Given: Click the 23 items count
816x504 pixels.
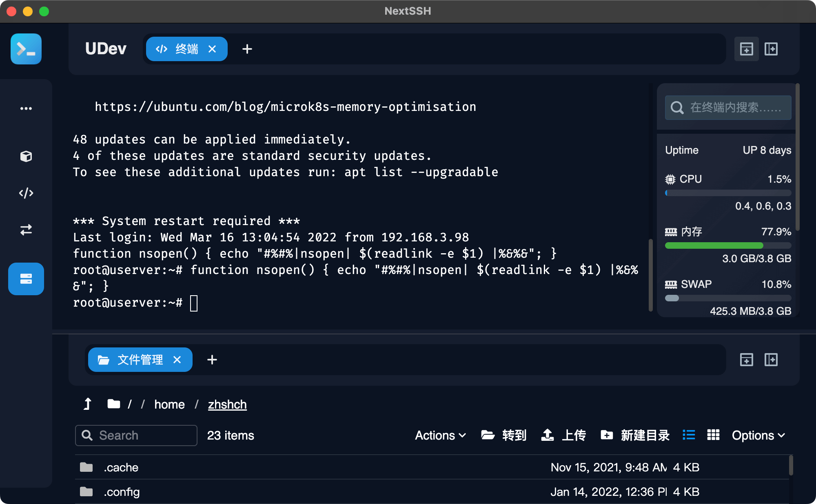Looking at the screenshot, I should point(231,435).
